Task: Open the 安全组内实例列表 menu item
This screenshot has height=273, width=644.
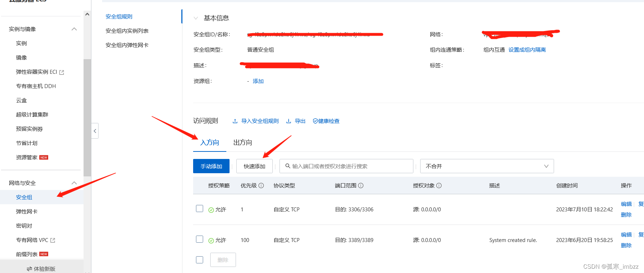Action: tap(127, 31)
